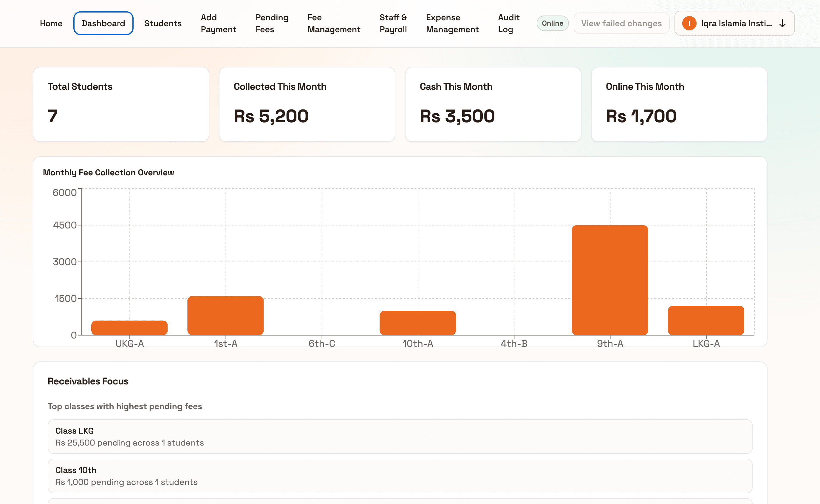Click the 4th-B axis label

(514, 343)
